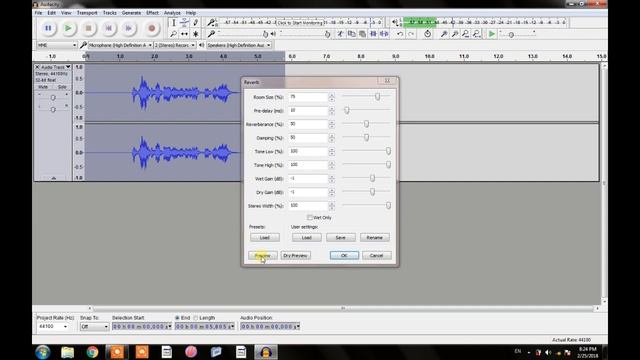The image size is (640, 360).
Task: Click the Redo arrow icon
Action: click(x=411, y=34)
